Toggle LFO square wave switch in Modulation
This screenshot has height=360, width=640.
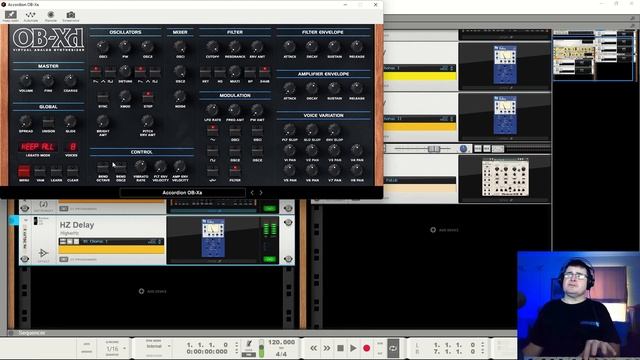[212, 151]
